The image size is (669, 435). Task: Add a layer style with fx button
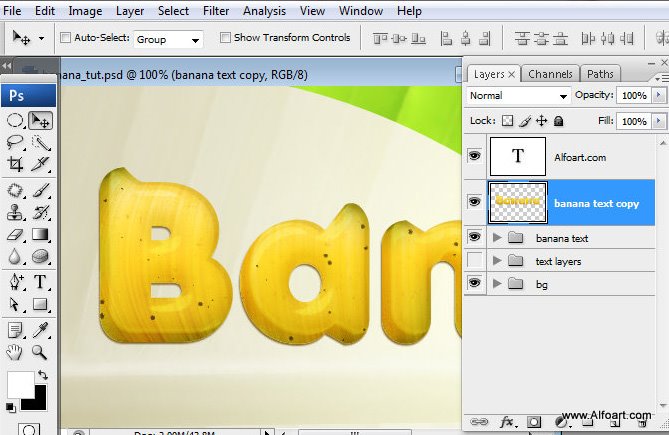pyautogui.click(x=507, y=422)
